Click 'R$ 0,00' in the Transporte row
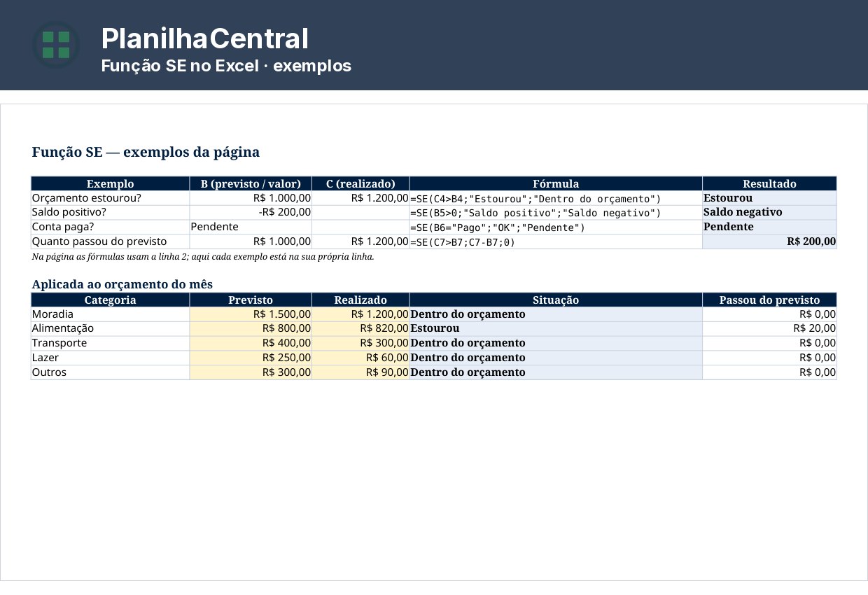Viewport: 868px width, 595px height. 769,343
